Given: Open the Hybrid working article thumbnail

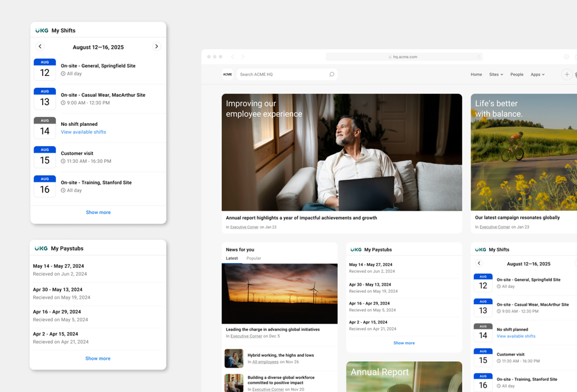Looking at the screenshot, I should (234, 359).
